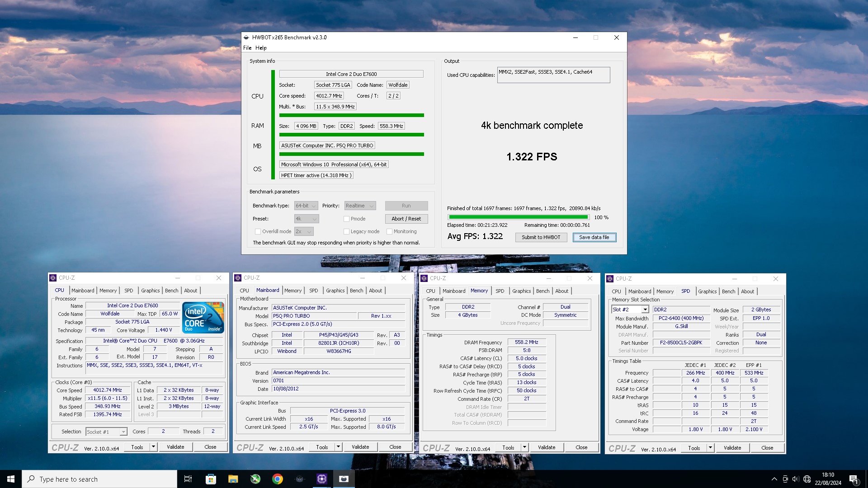This screenshot has width=868, height=488.
Task: Click the CPU-Z icon in the Memory window title bar
Action: (424, 278)
